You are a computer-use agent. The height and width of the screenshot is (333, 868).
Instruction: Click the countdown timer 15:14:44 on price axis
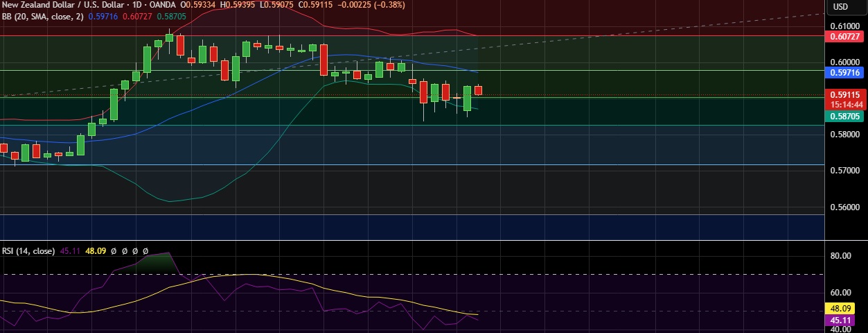[x=844, y=103]
